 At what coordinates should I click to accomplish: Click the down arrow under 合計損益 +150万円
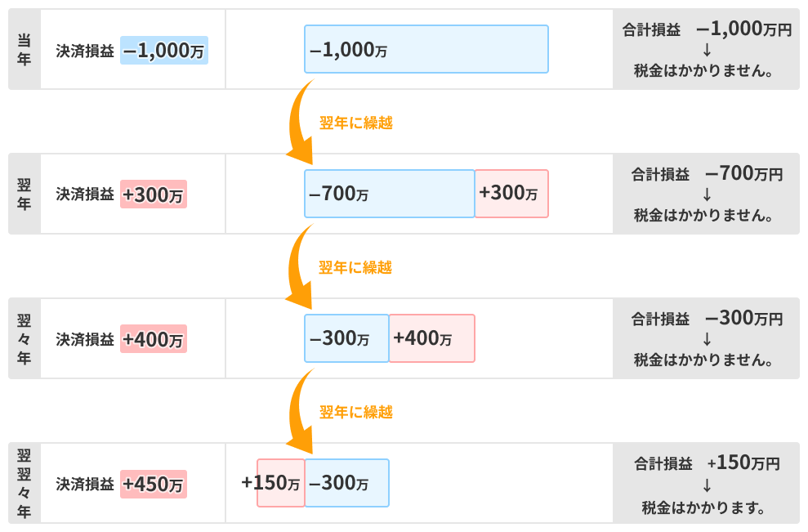tap(707, 485)
